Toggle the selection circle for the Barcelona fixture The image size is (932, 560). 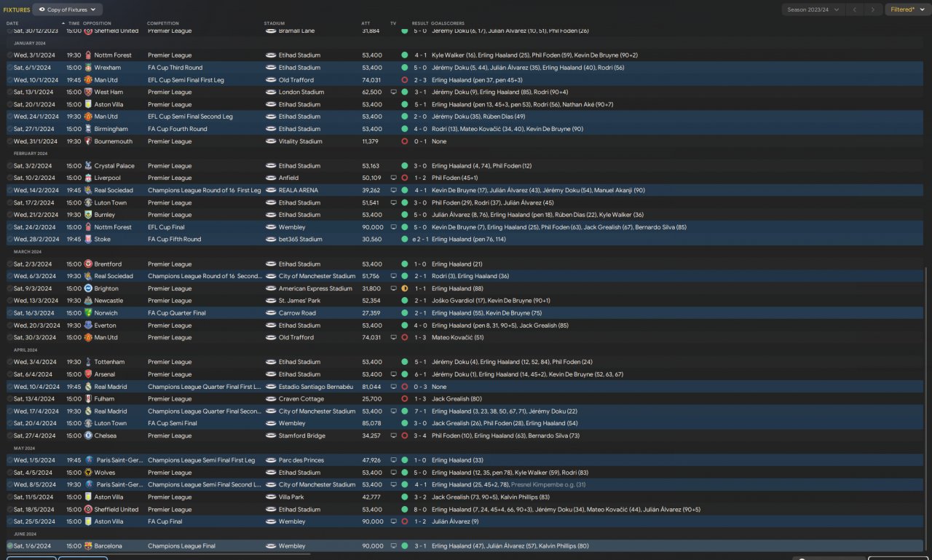(9, 546)
